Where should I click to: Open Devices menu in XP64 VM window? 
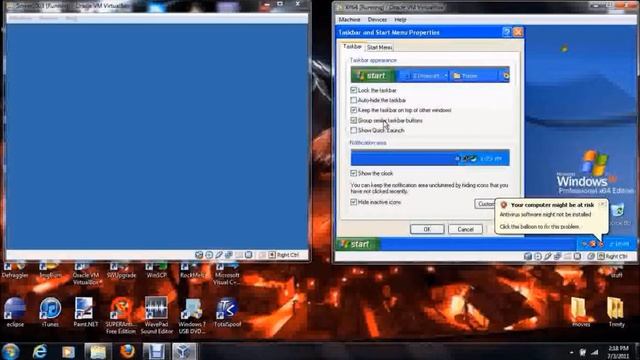click(x=377, y=20)
